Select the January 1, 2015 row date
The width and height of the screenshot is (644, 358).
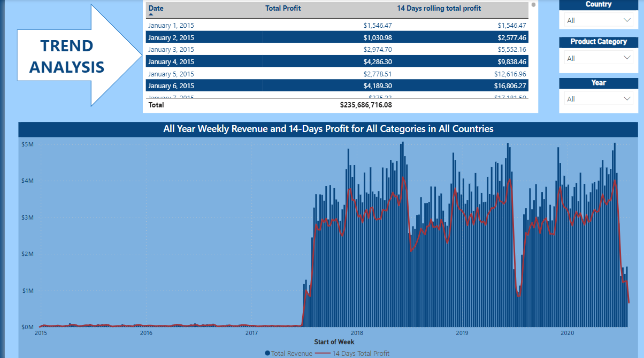point(171,25)
